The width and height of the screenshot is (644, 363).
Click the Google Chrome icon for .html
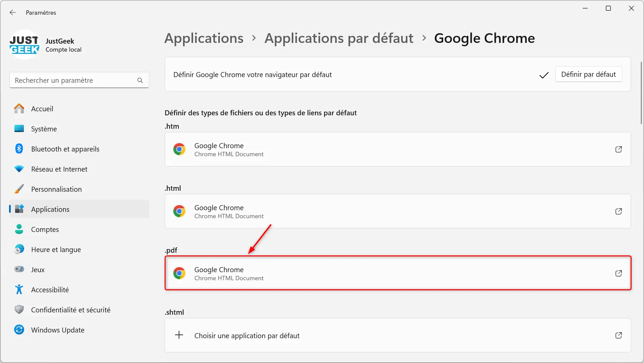(x=179, y=211)
